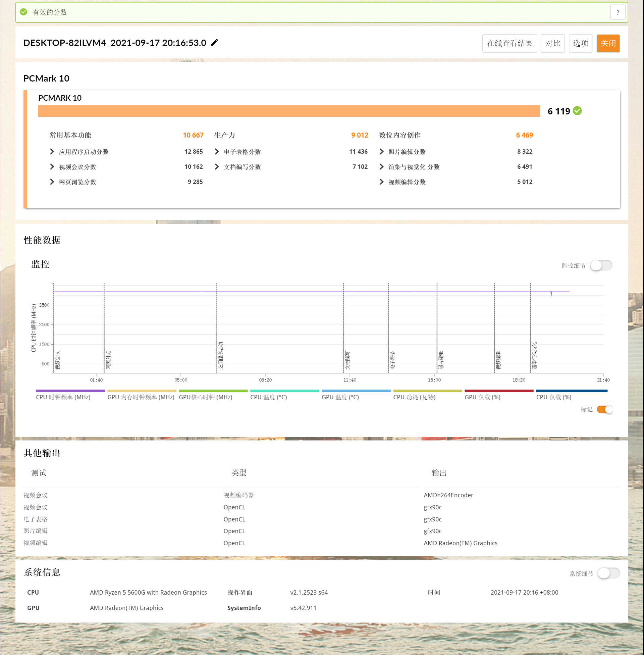The height and width of the screenshot is (655, 644).
Task: Expand 视频会议分数 row
Action: [x=52, y=167]
